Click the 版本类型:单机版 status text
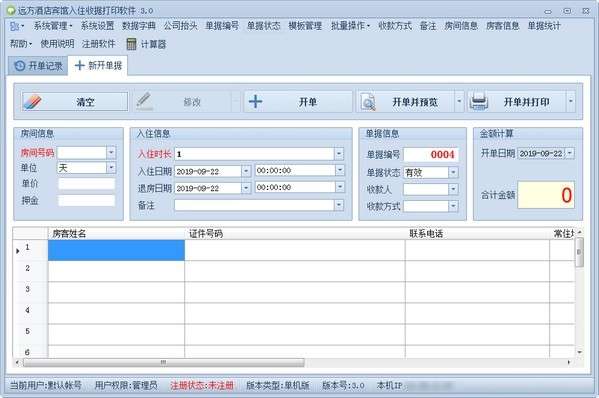This screenshot has height=398, width=599. tap(278, 386)
